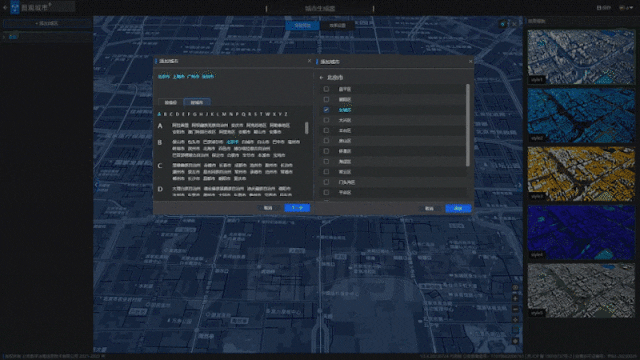Click the blue next-step button

[x=297, y=208]
